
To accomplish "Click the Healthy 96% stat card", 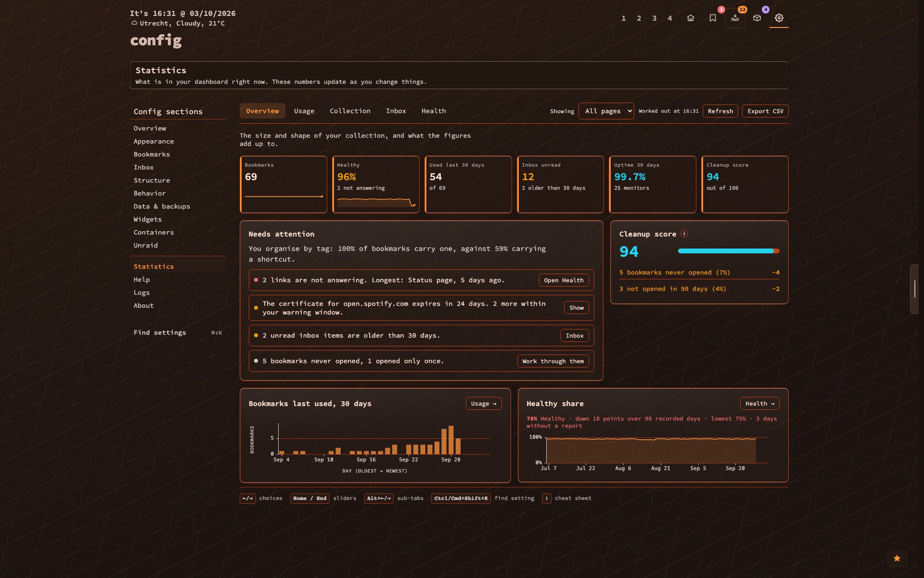I will 376,184.
